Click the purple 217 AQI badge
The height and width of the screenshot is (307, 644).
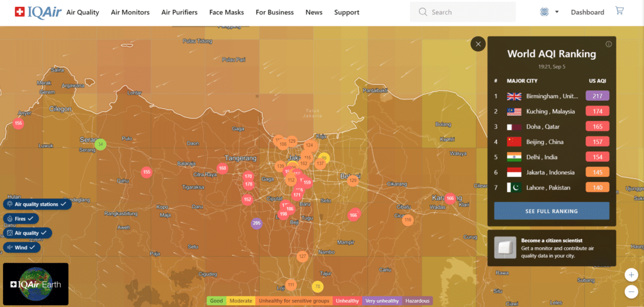(597, 96)
